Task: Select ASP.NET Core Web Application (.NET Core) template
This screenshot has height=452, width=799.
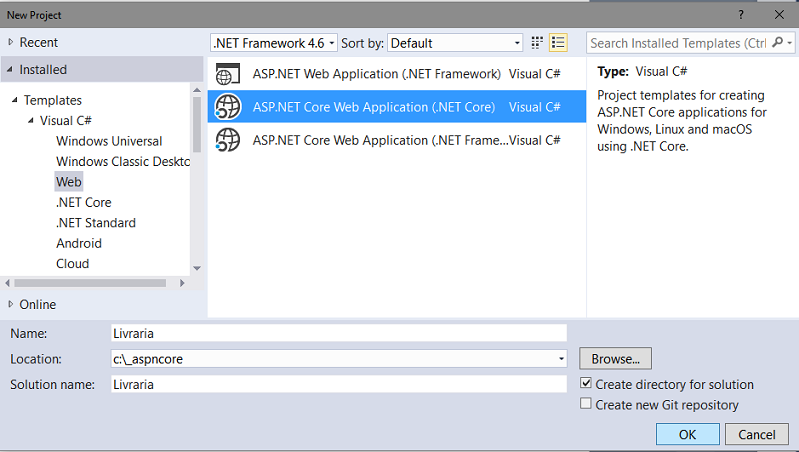Action: coord(396,107)
